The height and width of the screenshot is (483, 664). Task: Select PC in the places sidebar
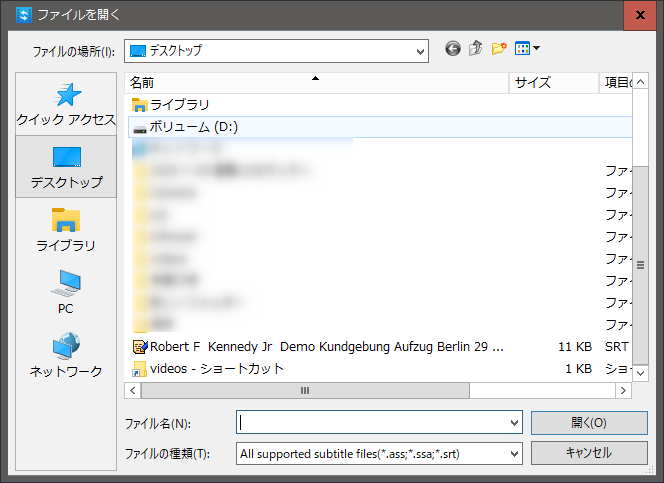click(66, 293)
